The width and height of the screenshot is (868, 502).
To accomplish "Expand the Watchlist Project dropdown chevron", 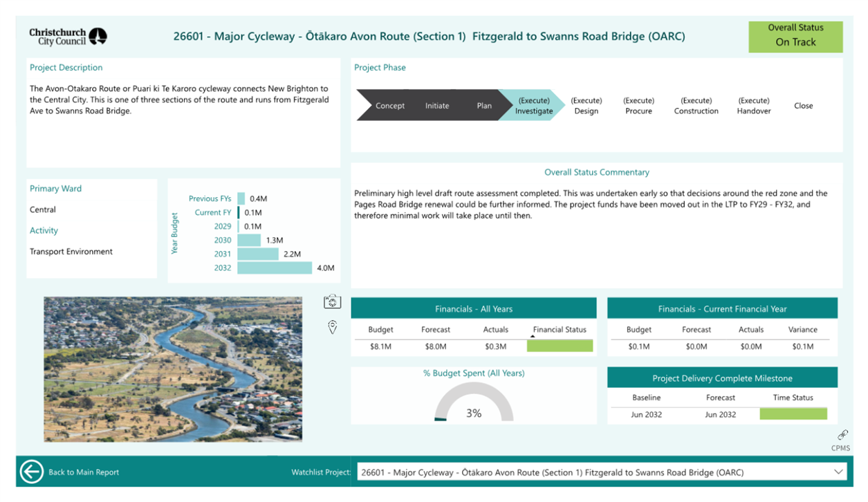I will (x=838, y=472).
